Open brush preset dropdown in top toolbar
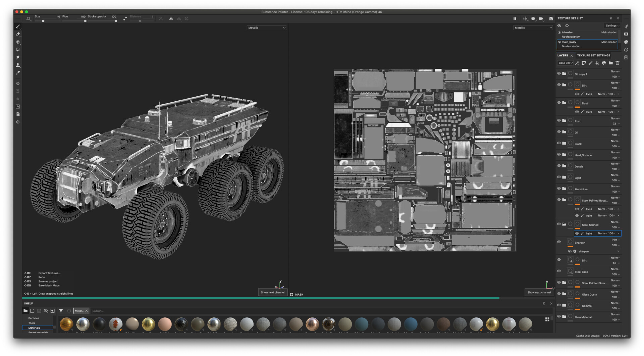The width and height of the screenshot is (644, 356). [x=29, y=19]
